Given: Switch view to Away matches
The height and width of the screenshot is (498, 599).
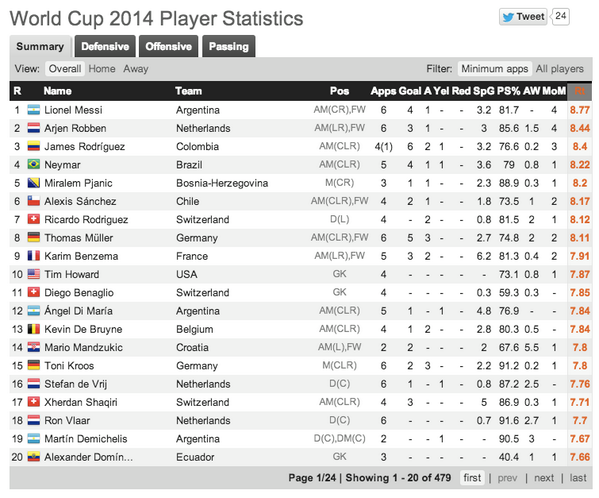Looking at the screenshot, I should coord(136,69).
